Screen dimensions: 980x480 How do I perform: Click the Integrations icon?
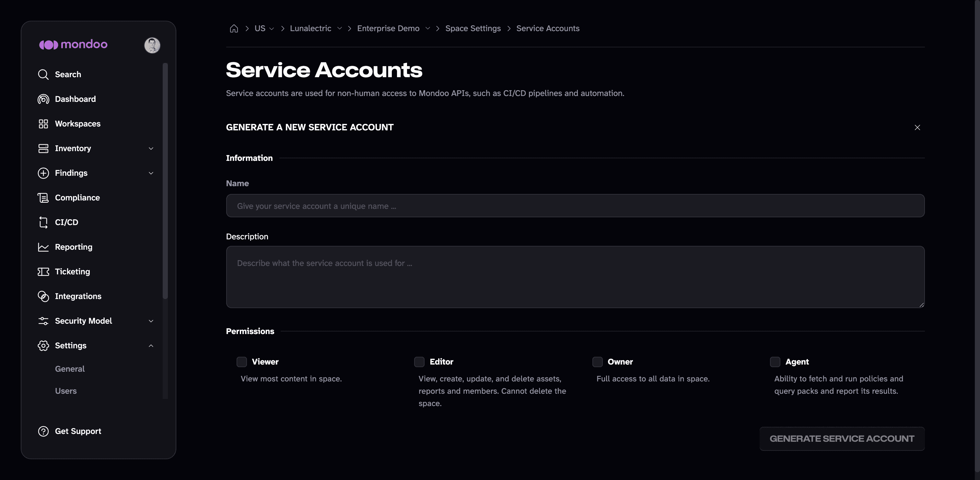(x=43, y=296)
